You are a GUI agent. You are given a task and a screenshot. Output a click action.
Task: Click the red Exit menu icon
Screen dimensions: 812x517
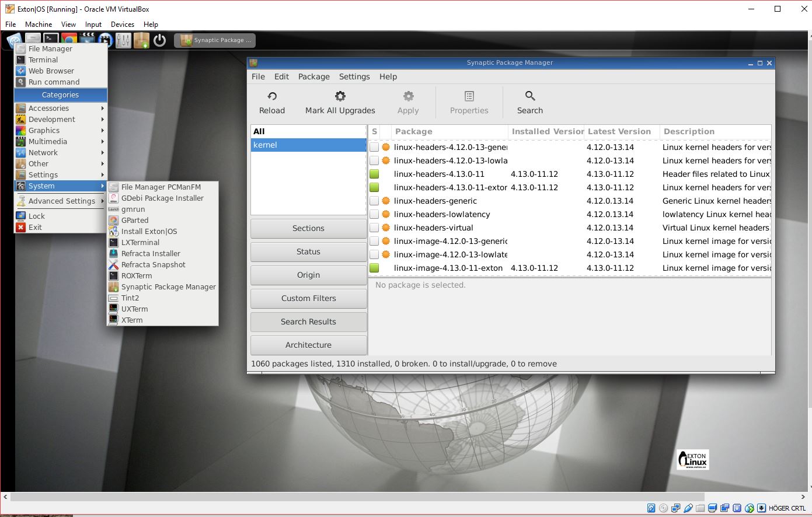21,227
